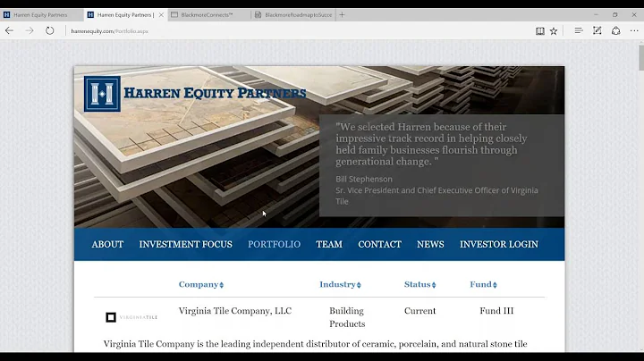The image size is (644, 361).
Task: Open INVESTMENT FOCUS navigation item
Action: tap(186, 244)
